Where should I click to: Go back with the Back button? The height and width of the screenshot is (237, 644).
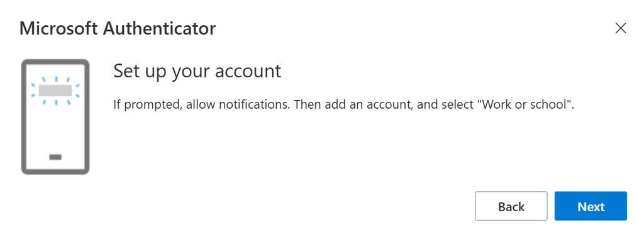tap(511, 206)
